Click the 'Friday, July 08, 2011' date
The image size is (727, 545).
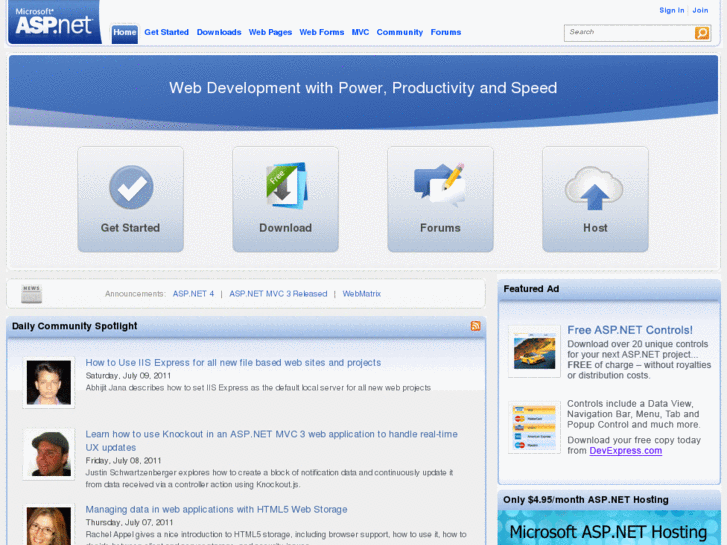(123, 460)
